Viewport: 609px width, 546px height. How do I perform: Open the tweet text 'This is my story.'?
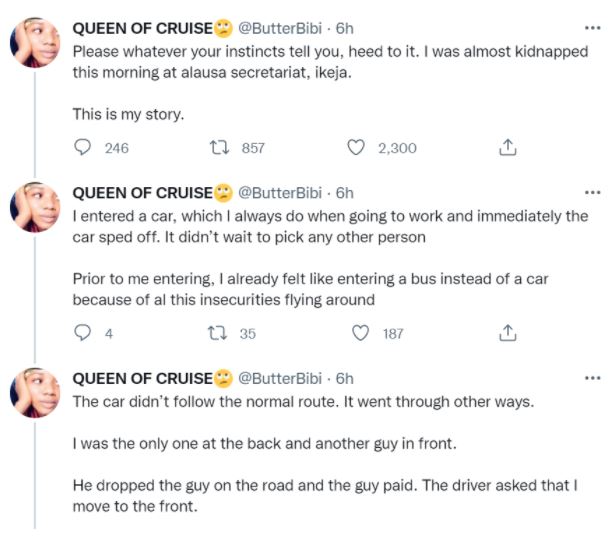(x=129, y=114)
